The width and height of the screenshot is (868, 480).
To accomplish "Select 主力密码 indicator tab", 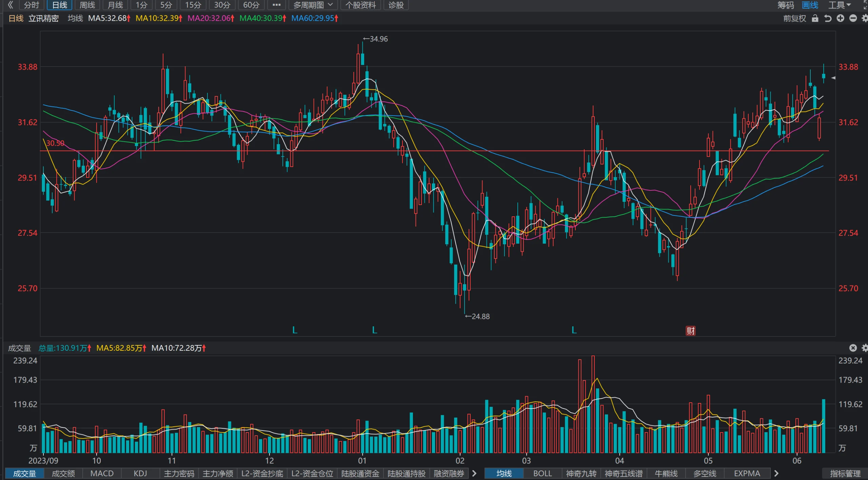I will (x=179, y=473).
